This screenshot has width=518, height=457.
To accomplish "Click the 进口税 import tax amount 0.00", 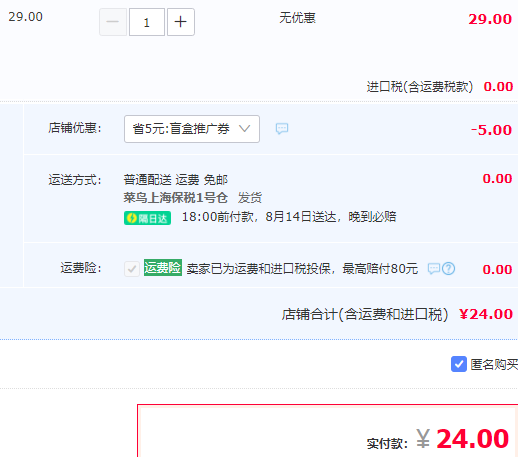I will (x=498, y=87).
